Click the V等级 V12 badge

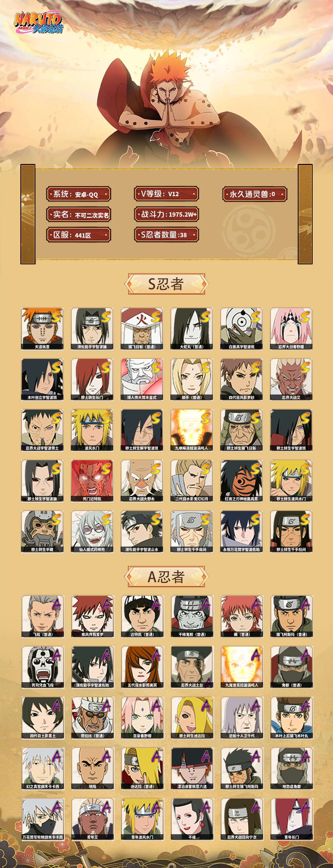click(166, 194)
